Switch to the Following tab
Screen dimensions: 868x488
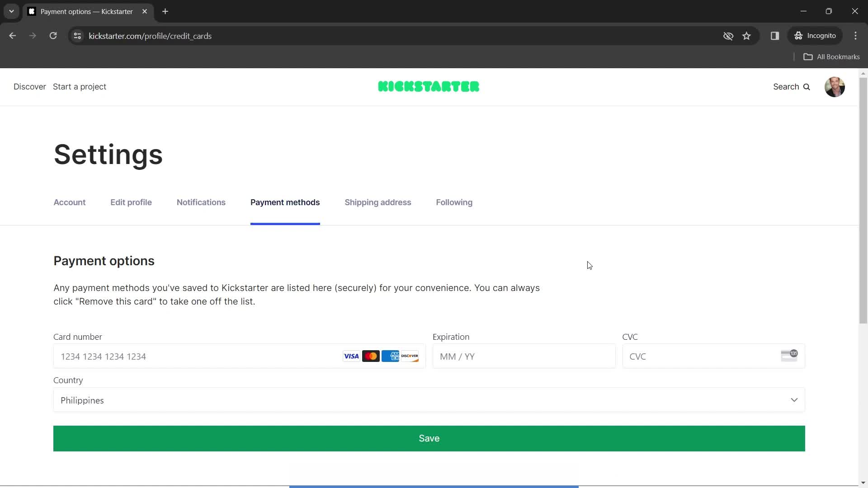[x=454, y=202]
